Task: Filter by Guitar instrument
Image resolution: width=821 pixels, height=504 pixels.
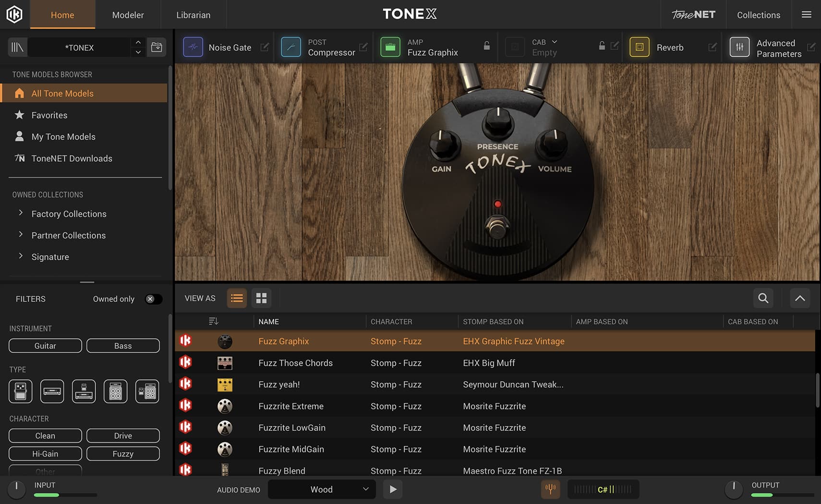Action: pyautogui.click(x=45, y=346)
